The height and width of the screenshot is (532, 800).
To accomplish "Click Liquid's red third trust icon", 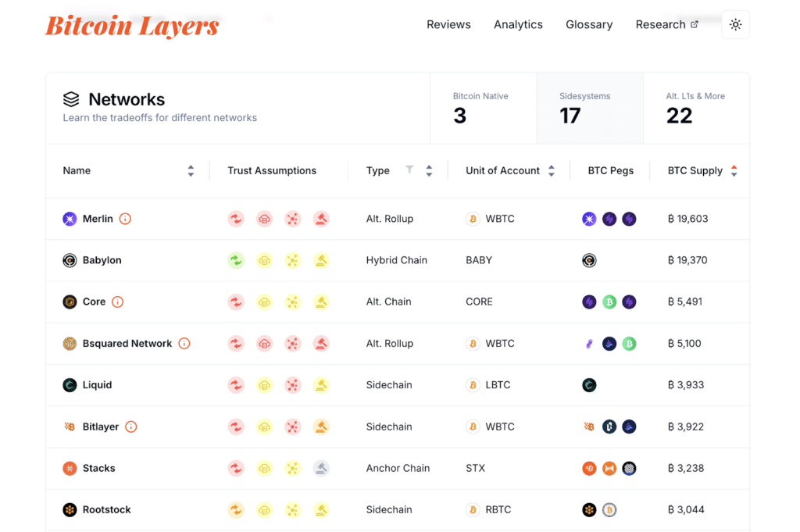I will pos(292,384).
